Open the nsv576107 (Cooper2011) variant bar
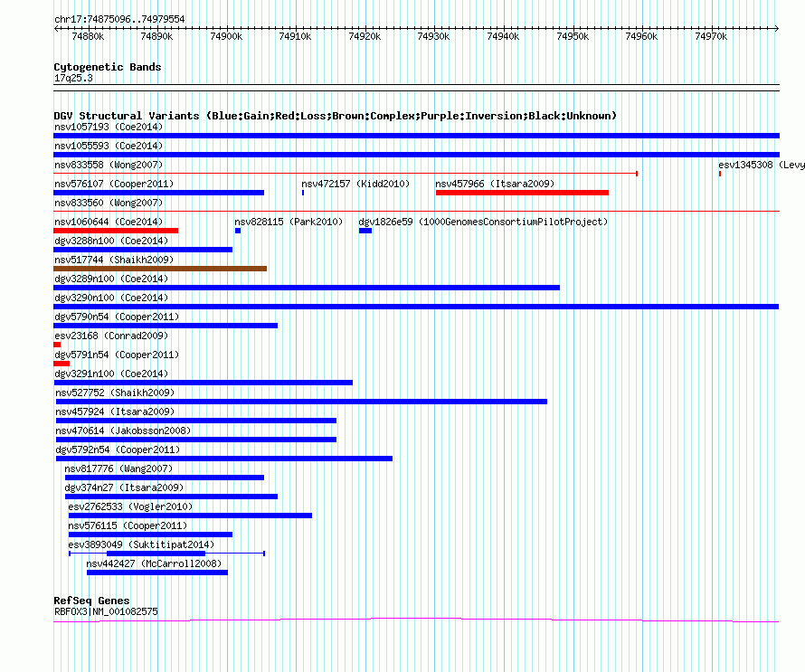This screenshot has height=672, width=805. click(x=158, y=193)
